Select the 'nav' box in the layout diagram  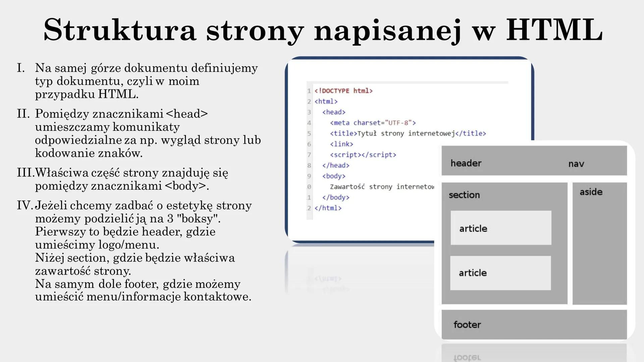576,163
